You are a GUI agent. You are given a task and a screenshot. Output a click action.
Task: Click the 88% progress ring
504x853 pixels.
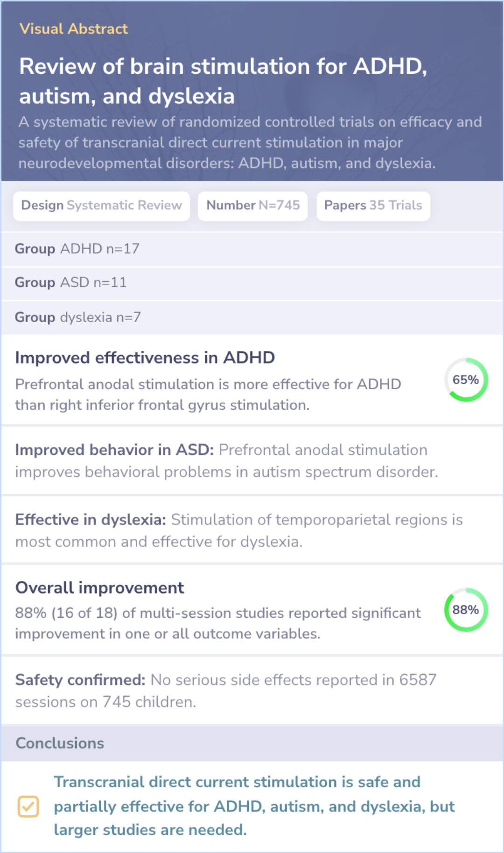466,610
